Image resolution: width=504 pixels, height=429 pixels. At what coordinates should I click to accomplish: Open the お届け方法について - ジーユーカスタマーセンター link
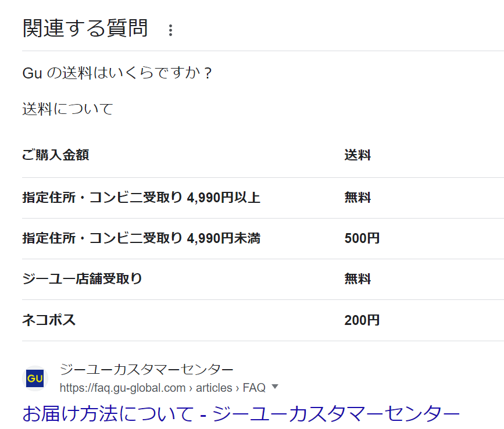[x=241, y=413]
